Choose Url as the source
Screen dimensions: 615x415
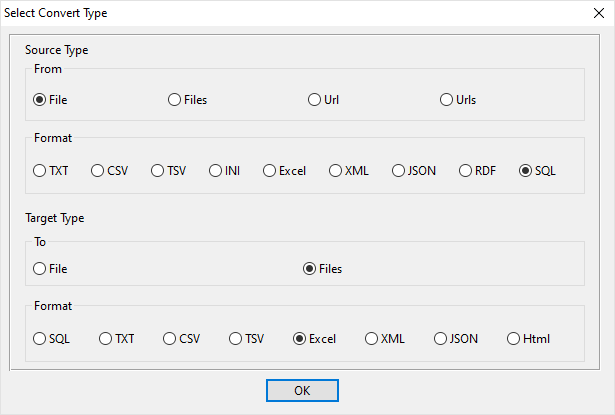tap(315, 99)
